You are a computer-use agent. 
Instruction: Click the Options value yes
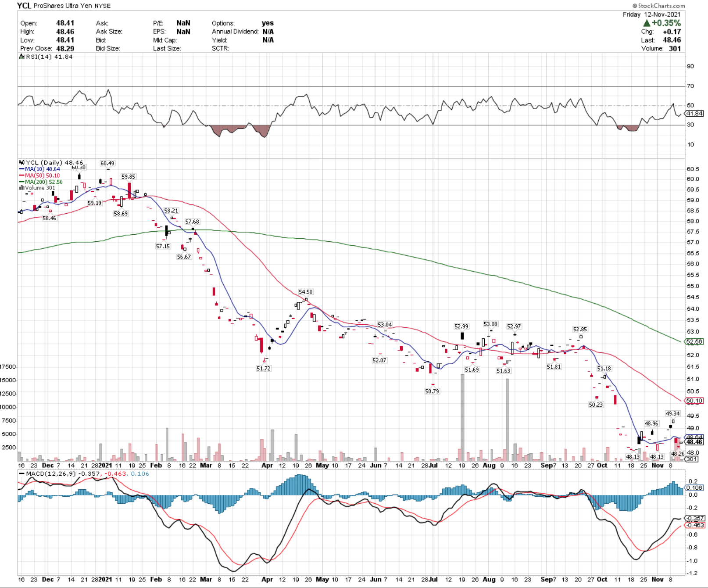(x=268, y=23)
